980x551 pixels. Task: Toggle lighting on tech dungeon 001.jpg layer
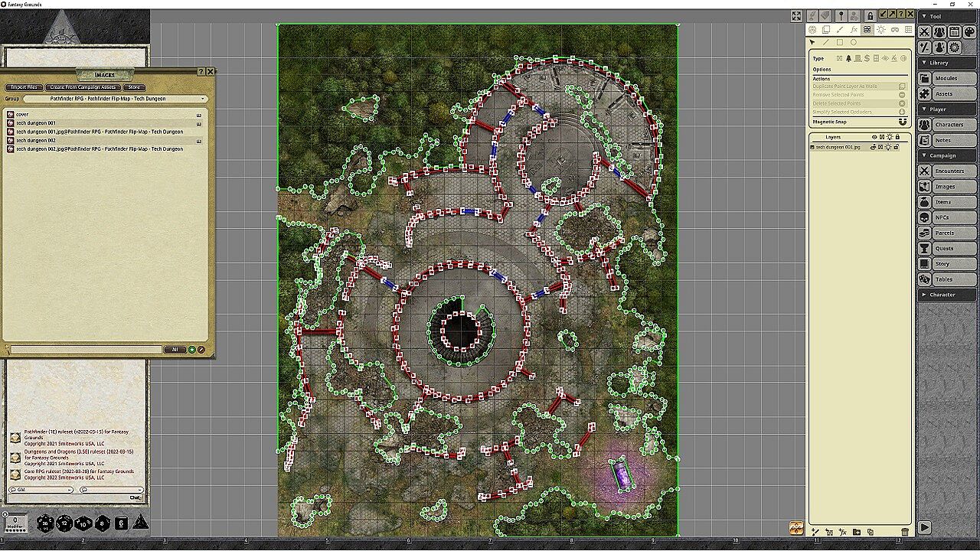[x=889, y=147]
